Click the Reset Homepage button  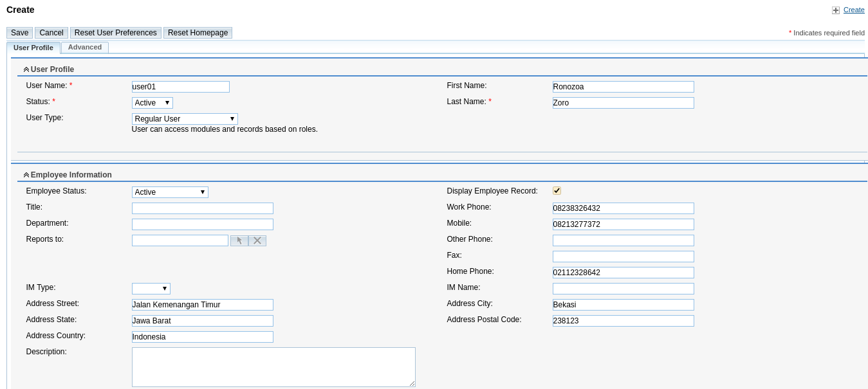[x=198, y=33]
